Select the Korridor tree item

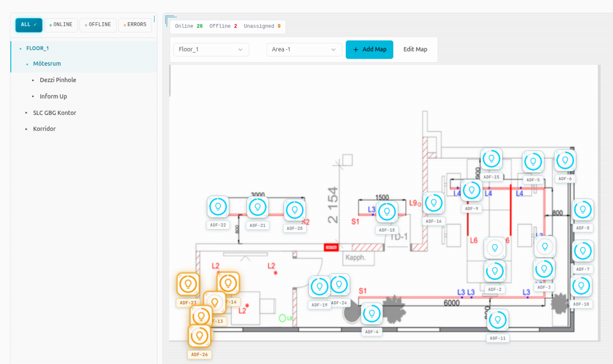pyautogui.click(x=44, y=128)
